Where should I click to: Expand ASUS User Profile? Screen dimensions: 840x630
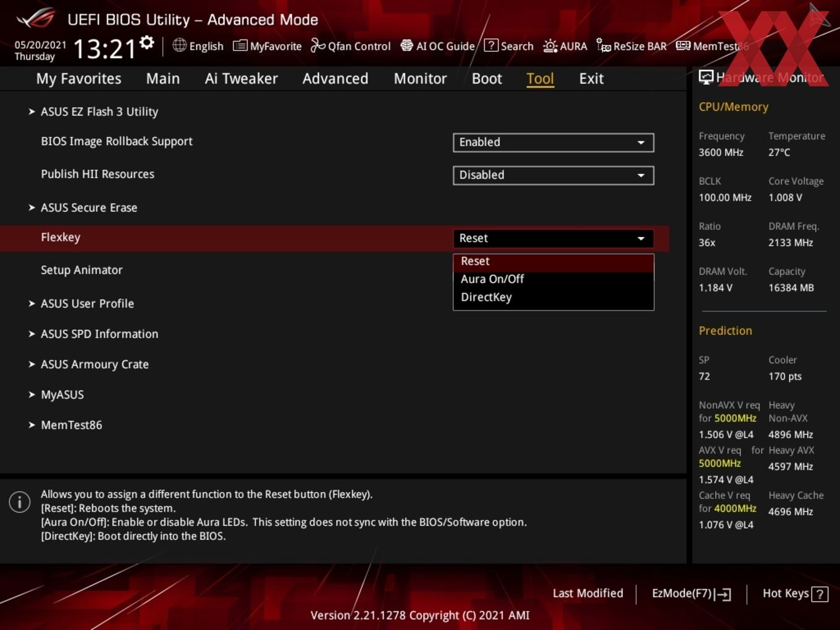(x=86, y=304)
